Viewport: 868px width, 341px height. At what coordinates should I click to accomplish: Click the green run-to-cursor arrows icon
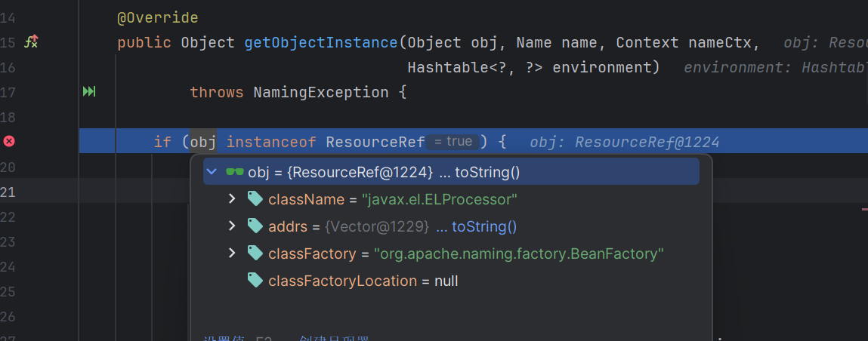pyautogui.click(x=89, y=92)
